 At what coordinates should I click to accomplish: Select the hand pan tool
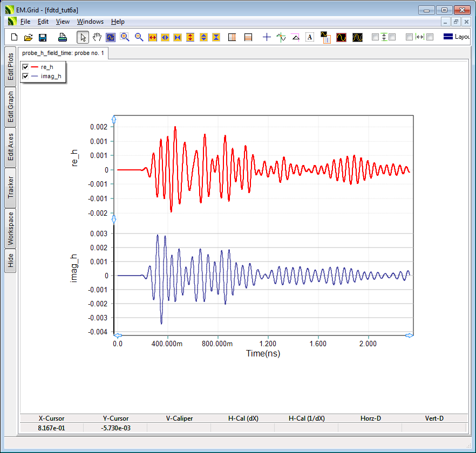[97, 37]
